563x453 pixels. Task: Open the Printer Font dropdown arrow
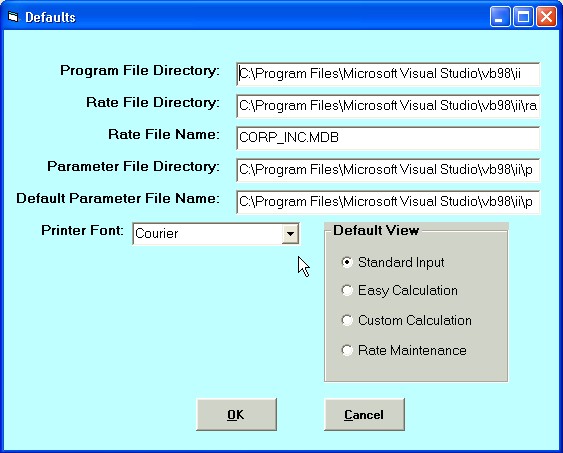coord(290,234)
